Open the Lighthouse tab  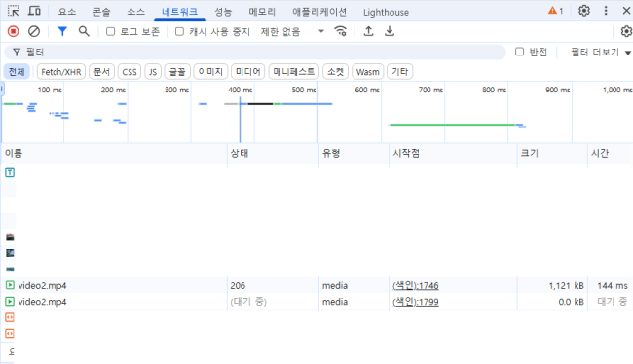coord(386,12)
